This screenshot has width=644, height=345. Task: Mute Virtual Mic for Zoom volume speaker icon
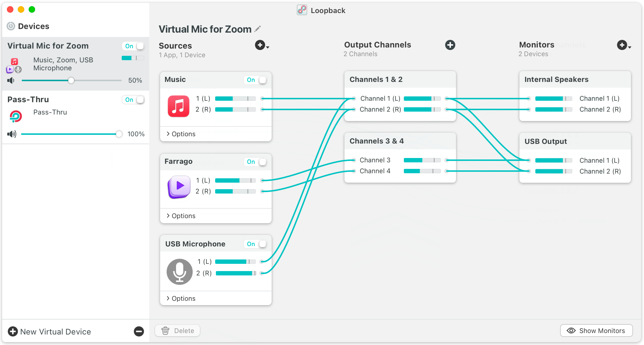click(11, 80)
